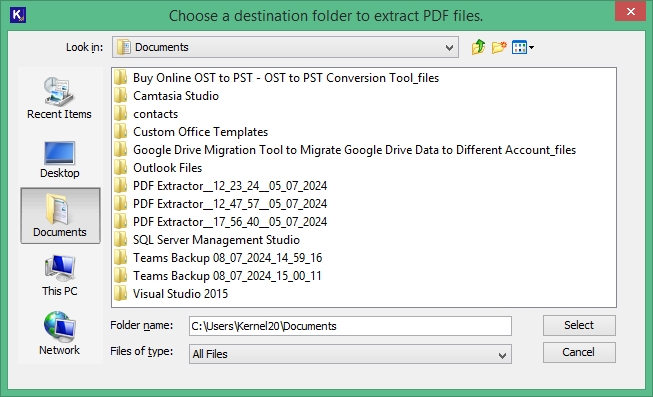This screenshot has height=397, width=653.
Task: Select Documents in the sidebar
Action: 60,215
